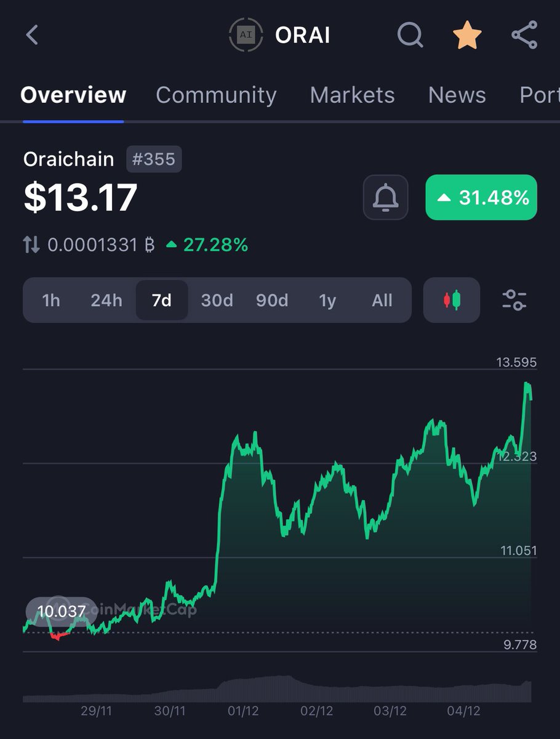The width and height of the screenshot is (560, 739).
Task: Select the 1h chart range
Action: (51, 301)
